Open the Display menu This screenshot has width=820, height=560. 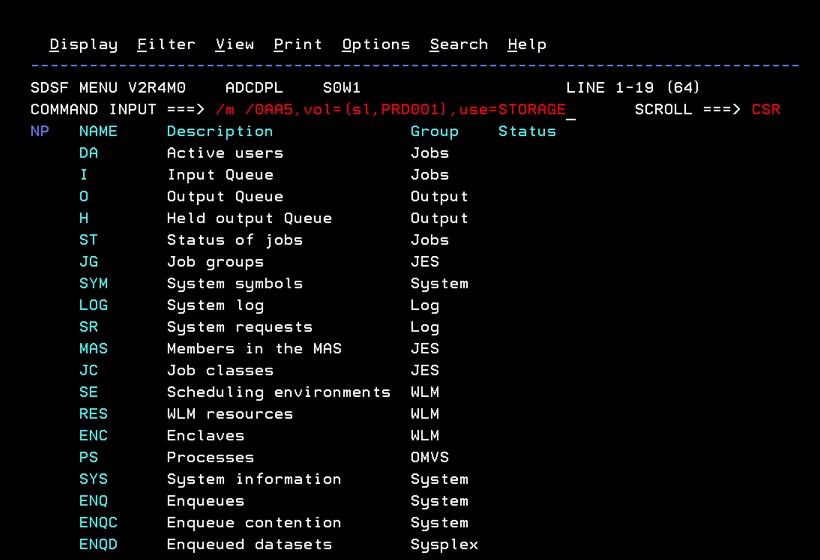(x=84, y=45)
